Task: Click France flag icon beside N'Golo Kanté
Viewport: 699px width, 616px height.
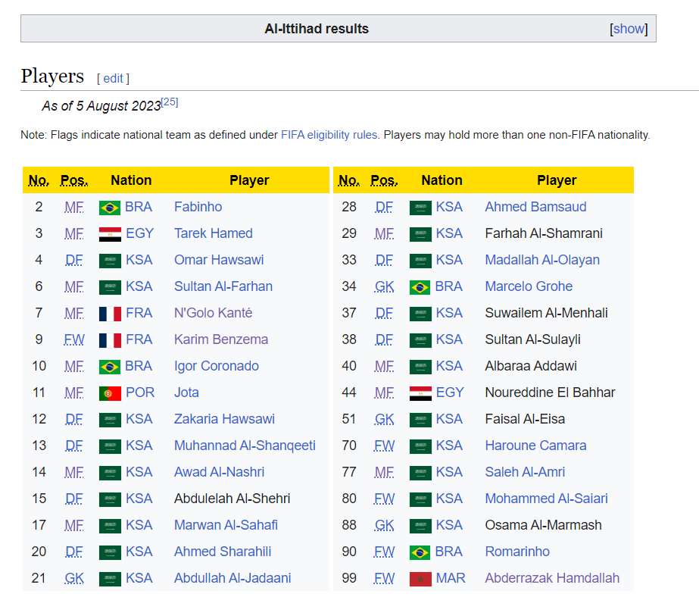Action: tap(110, 314)
